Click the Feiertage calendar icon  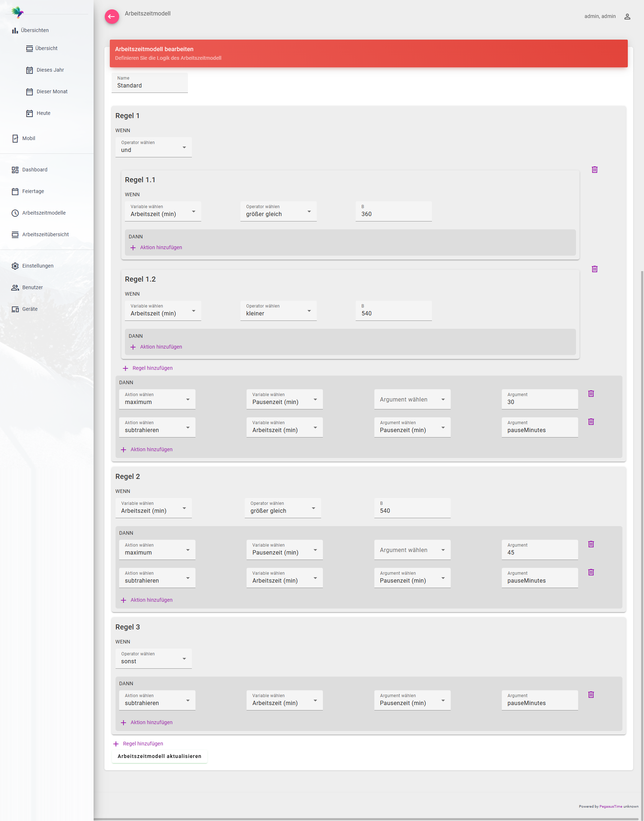[x=15, y=191]
